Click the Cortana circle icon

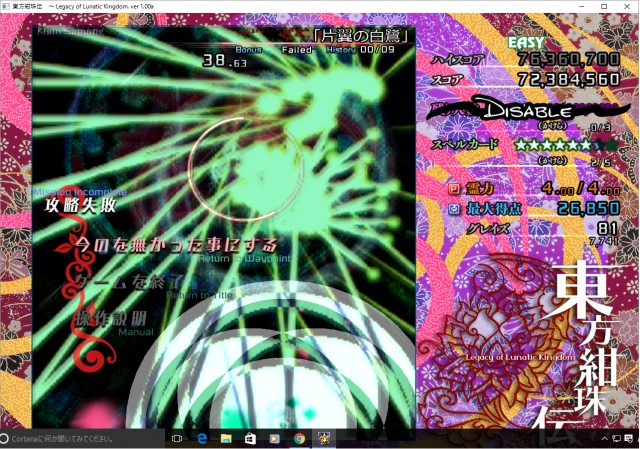coord(4,439)
